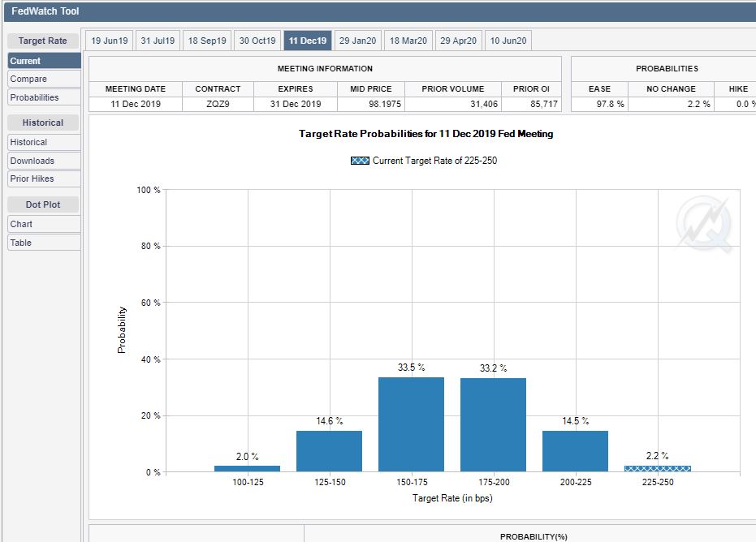The height and width of the screenshot is (542, 756).
Task: Switch to the 29 Jan20 meeting tab
Action: [357, 41]
